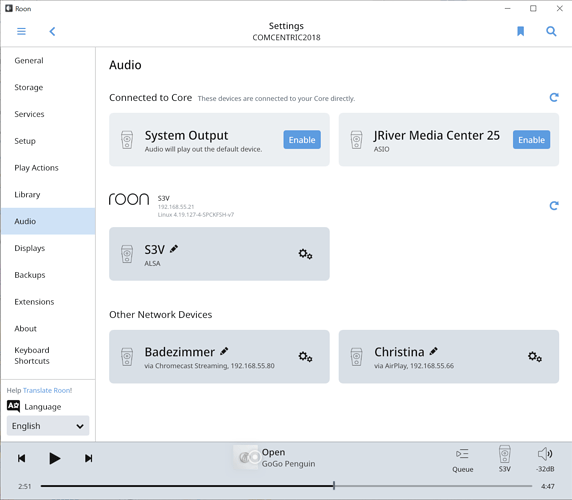Start playback with the play button
Viewport: 572px width, 500px height.
[55, 458]
